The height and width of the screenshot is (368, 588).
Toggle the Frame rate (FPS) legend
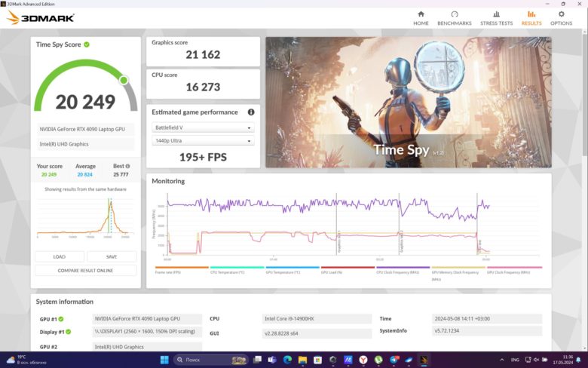point(182,270)
